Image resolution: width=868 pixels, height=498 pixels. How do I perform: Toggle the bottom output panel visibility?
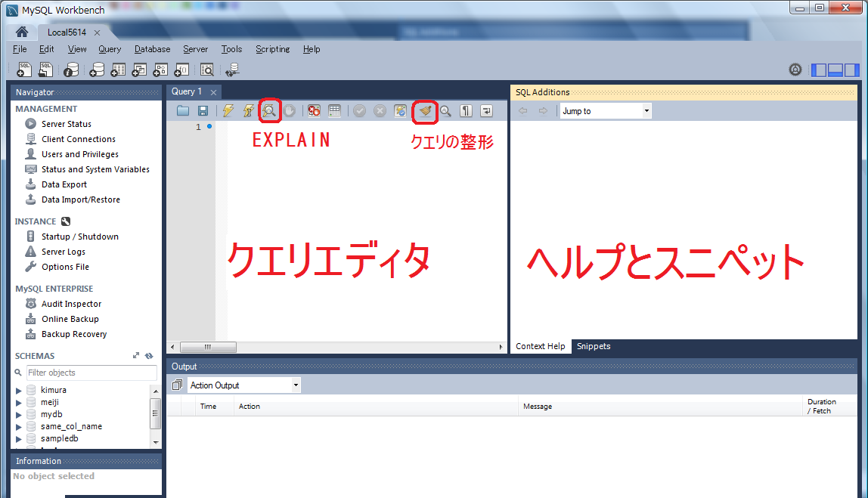(x=835, y=70)
